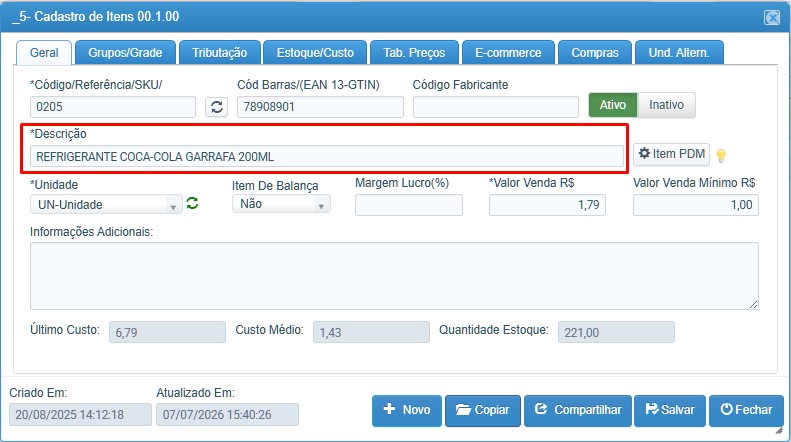Click the Criado Em date field

click(x=80, y=415)
